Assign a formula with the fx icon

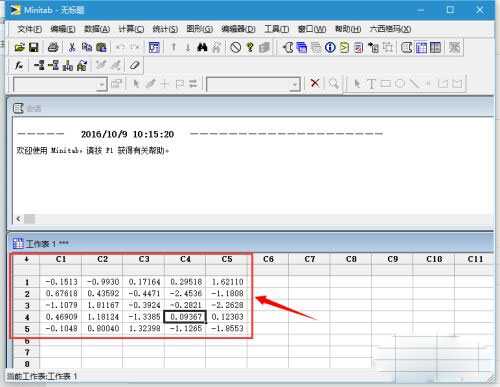pos(19,65)
